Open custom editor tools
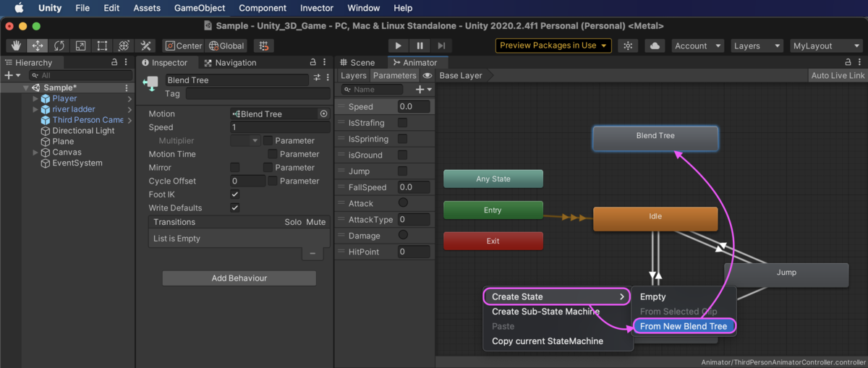Viewport: 868px width, 368px height. pos(145,46)
